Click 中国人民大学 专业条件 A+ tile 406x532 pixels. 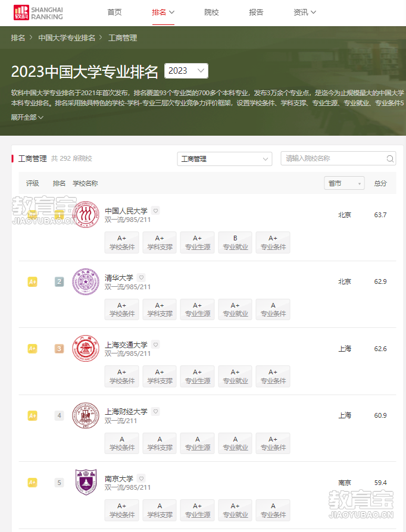273,242
